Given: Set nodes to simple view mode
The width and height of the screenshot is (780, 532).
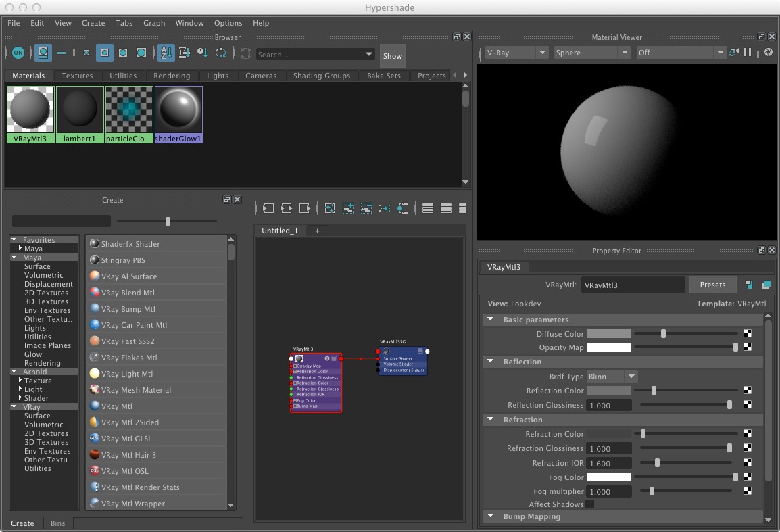Looking at the screenshot, I should (427, 208).
